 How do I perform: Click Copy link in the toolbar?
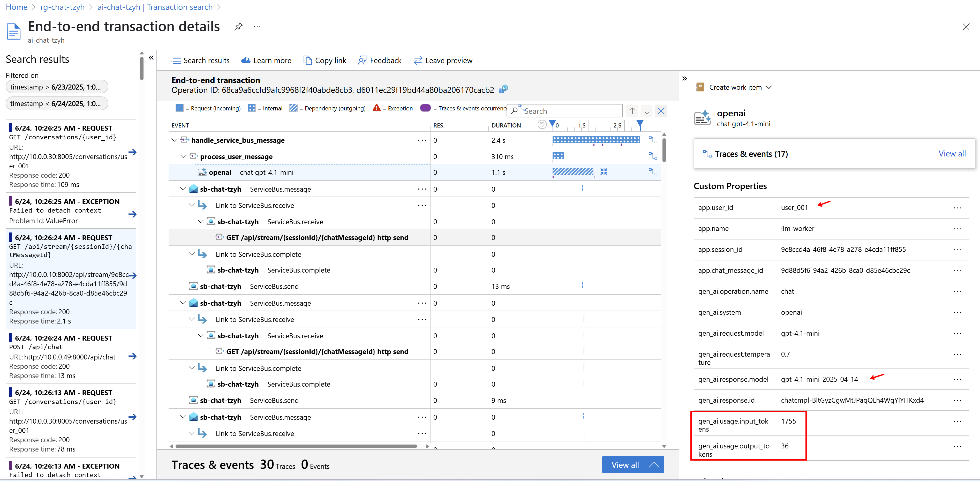point(325,61)
